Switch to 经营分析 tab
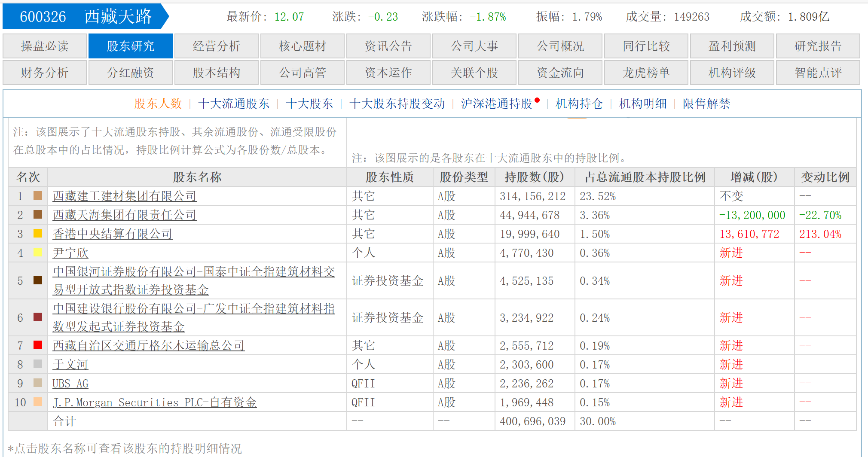 [x=217, y=46]
